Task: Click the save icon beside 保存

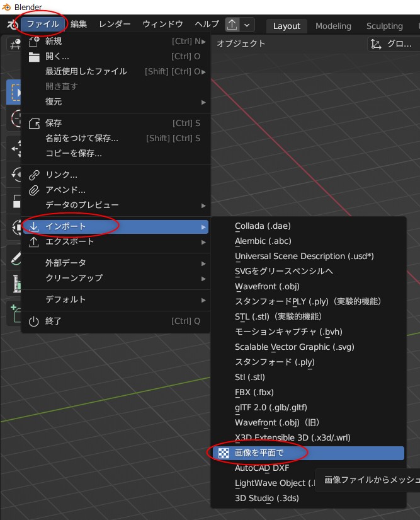Action: (34, 124)
